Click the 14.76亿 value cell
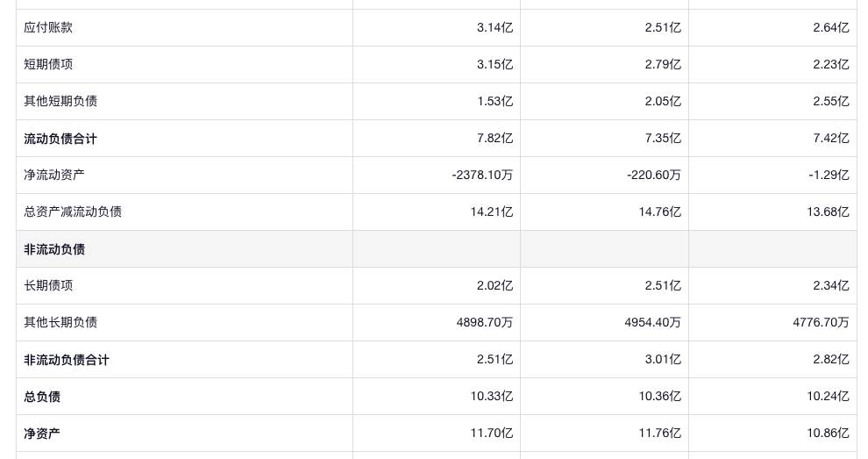 (x=659, y=212)
